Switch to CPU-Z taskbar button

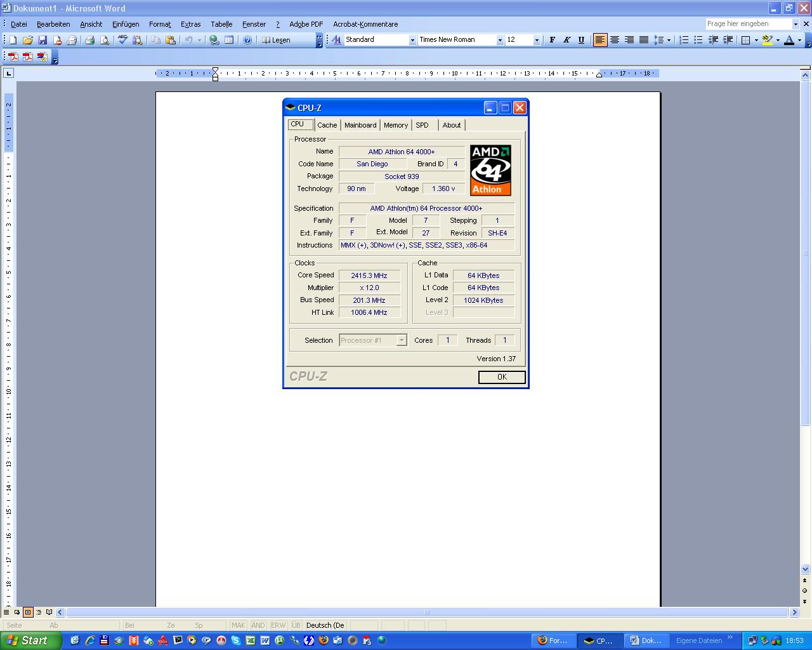pyautogui.click(x=599, y=640)
